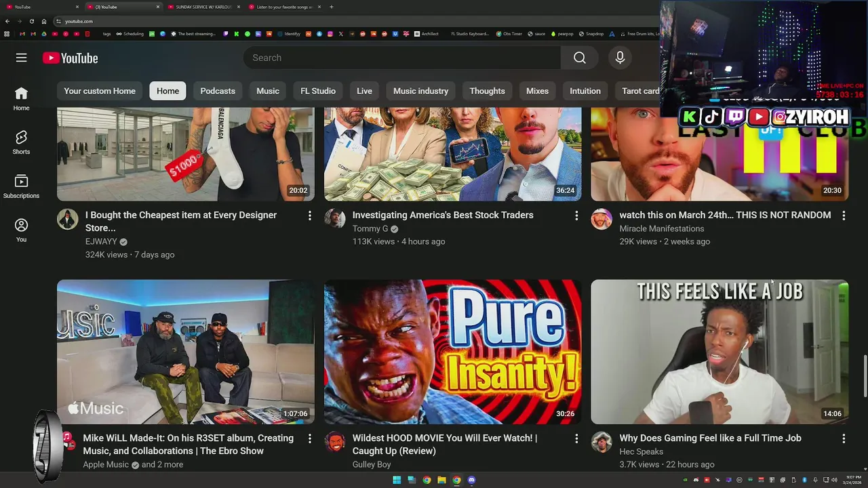
Task: Select the Thoughts filter chip
Action: coord(488,91)
